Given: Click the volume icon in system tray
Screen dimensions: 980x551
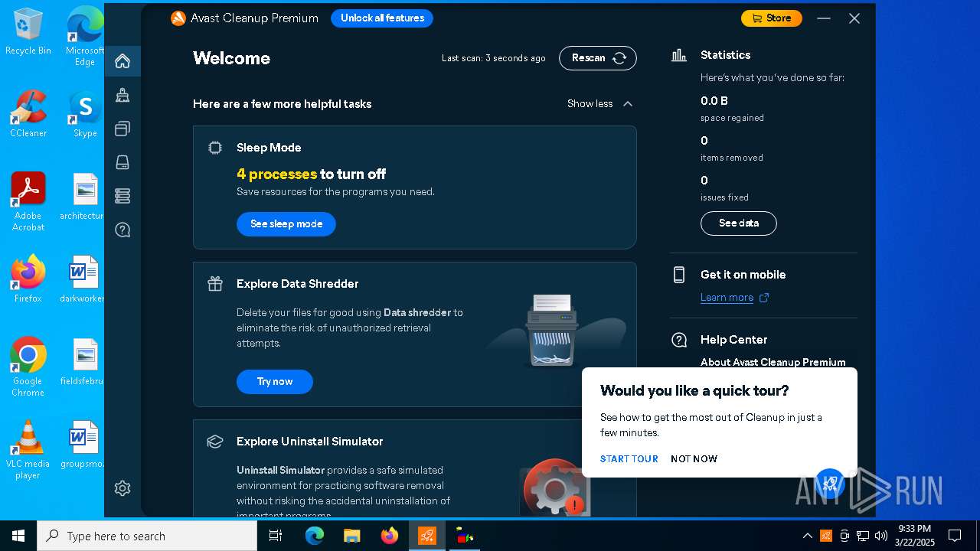Looking at the screenshot, I should tap(881, 536).
